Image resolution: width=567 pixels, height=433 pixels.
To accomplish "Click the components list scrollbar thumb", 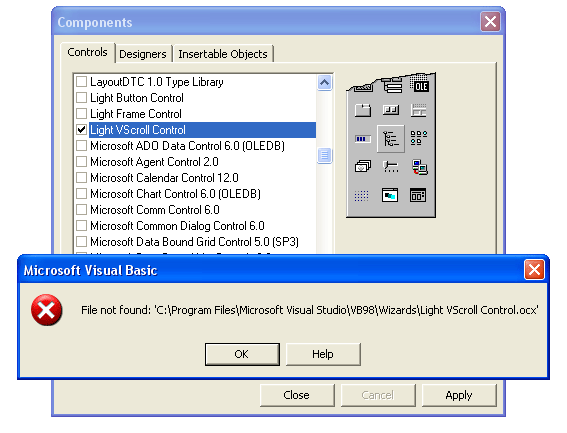I will pyautogui.click(x=324, y=156).
